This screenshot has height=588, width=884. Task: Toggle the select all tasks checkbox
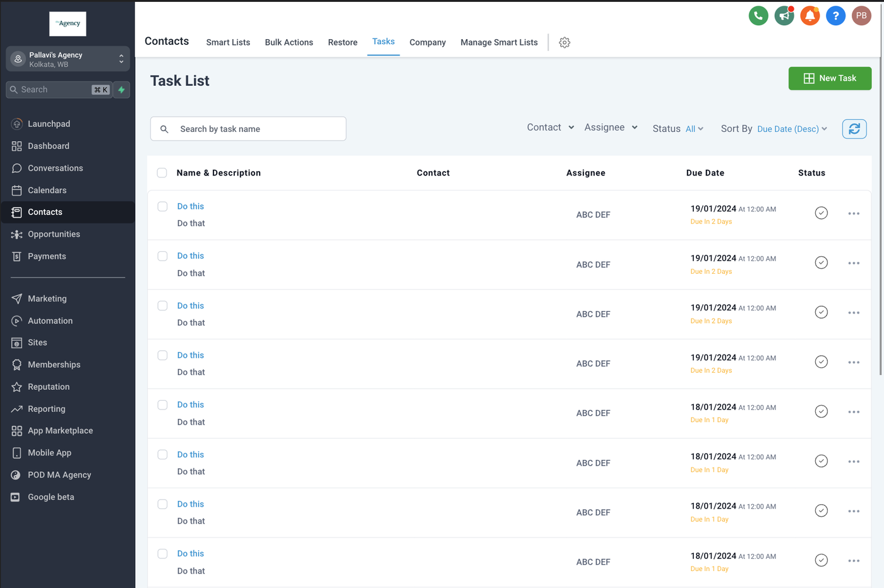click(x=162, y=173)
